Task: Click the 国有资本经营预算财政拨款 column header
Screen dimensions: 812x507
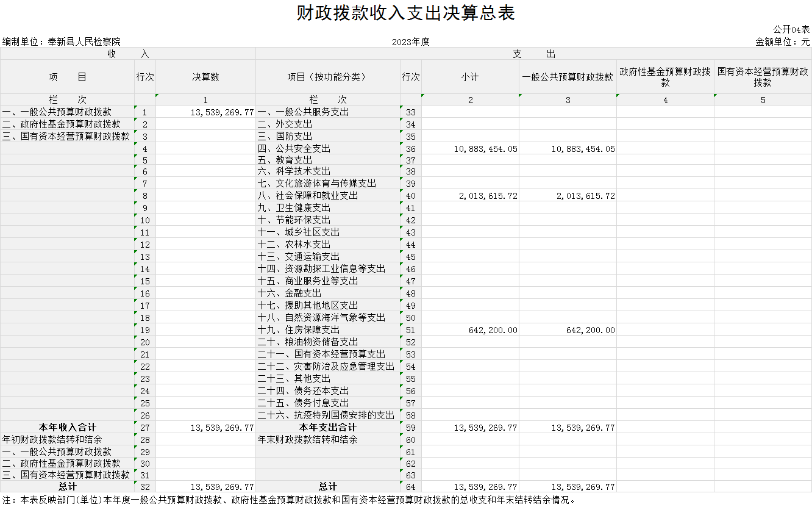Action: click(x=763, y=77)
